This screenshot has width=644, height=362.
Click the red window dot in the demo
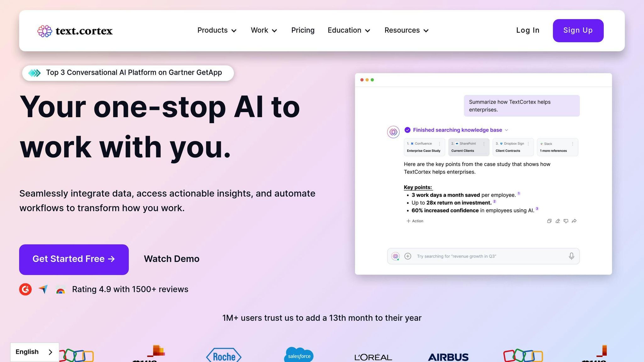[x=362, y=80]
